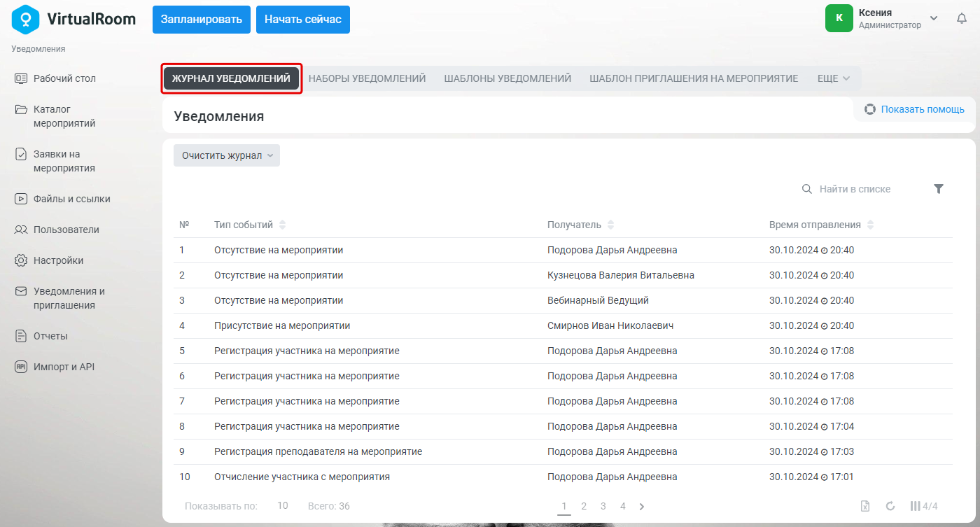Open the notifications bell icon
Viewport: 980px width, 527px height.
pyautogui.click(x=962, y=18)
